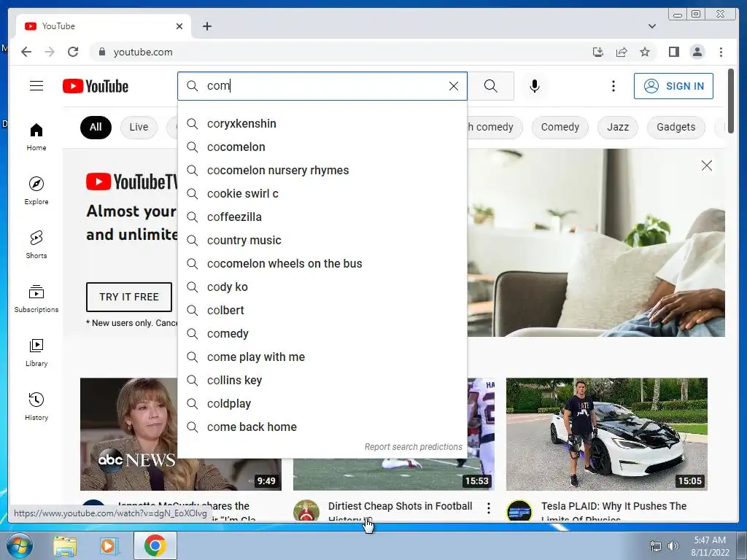The image size is (747, 560).
Task: Choose the country music suggestion
Action: pos(322,241)
